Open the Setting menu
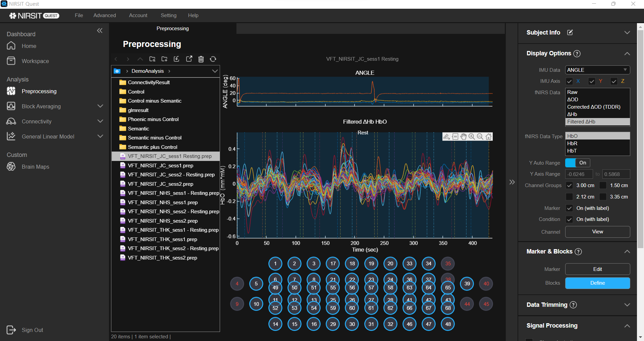 click(168, 15)
